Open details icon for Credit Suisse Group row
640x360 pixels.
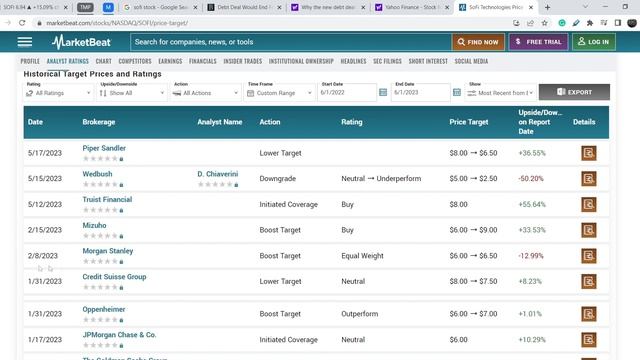(x=589, y=282)
